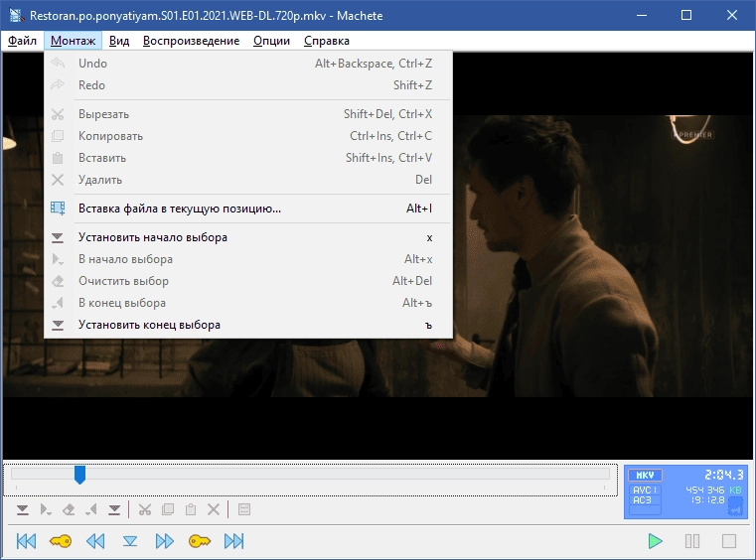Click the AC3 audio codec label
The width and height of the screenshot is (756, 560).
pos(645,500)
